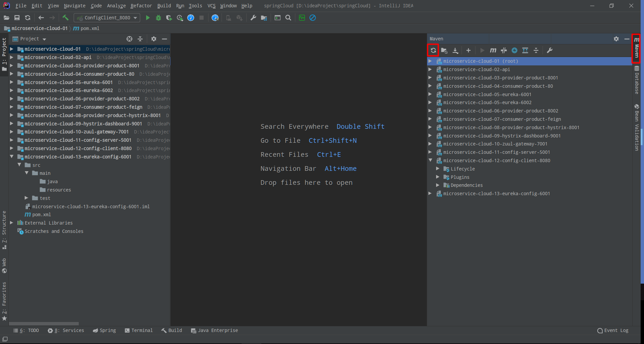Select microservice-cloud-13-eureka-config-6001.iml file

click(x=87, y=207)
